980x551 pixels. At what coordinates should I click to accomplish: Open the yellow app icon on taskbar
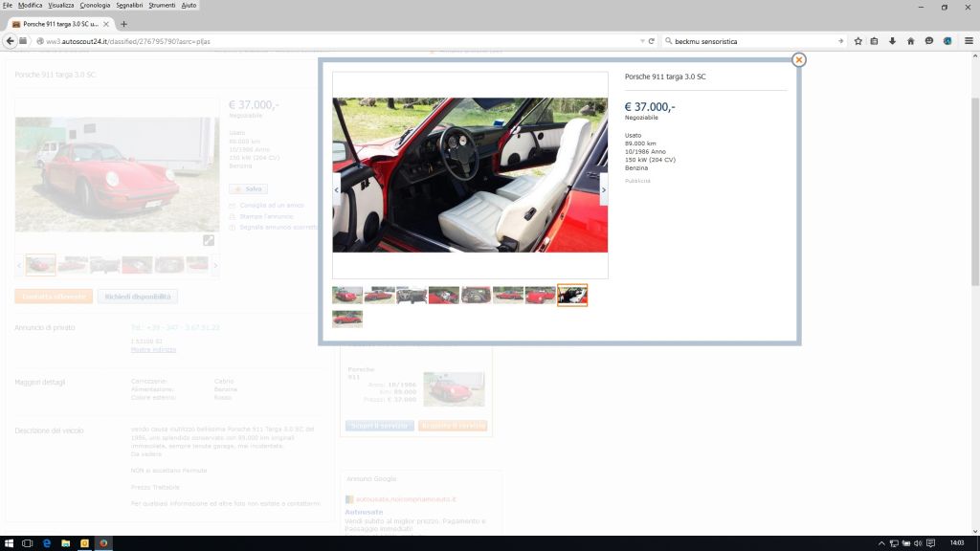(x=84, y=543)
